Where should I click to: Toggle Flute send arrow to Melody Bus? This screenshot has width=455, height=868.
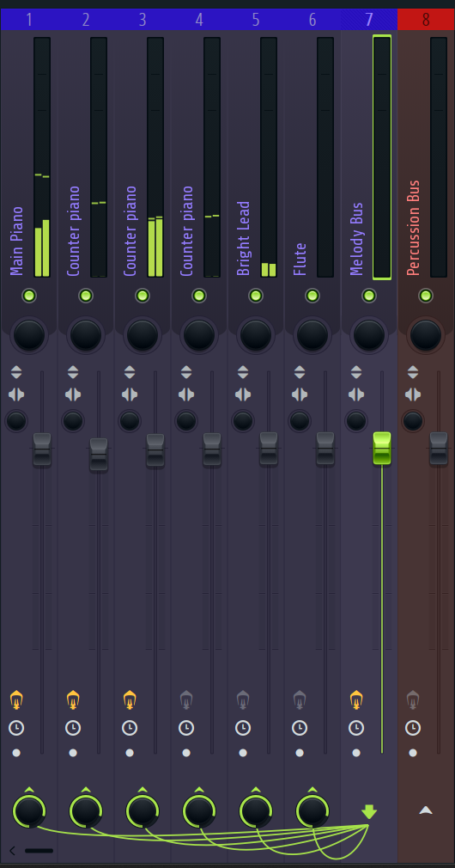click(312, 790)
